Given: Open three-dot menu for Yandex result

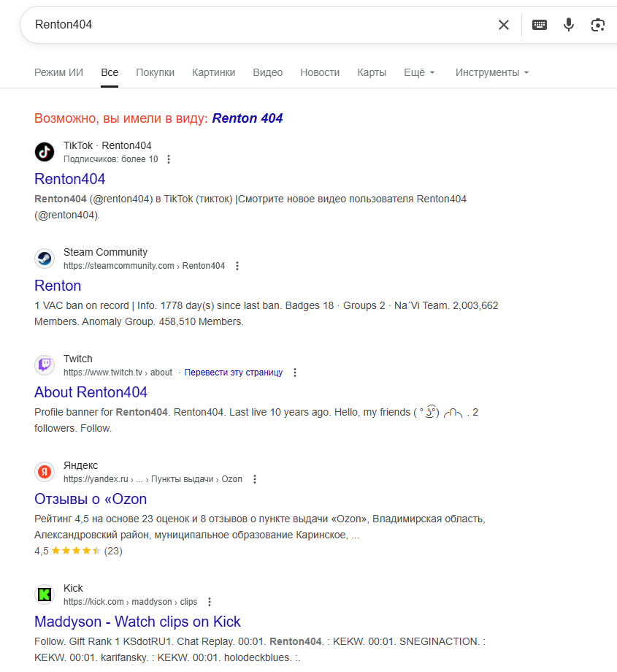Looking at the screenshot, I should click(255, 480).
